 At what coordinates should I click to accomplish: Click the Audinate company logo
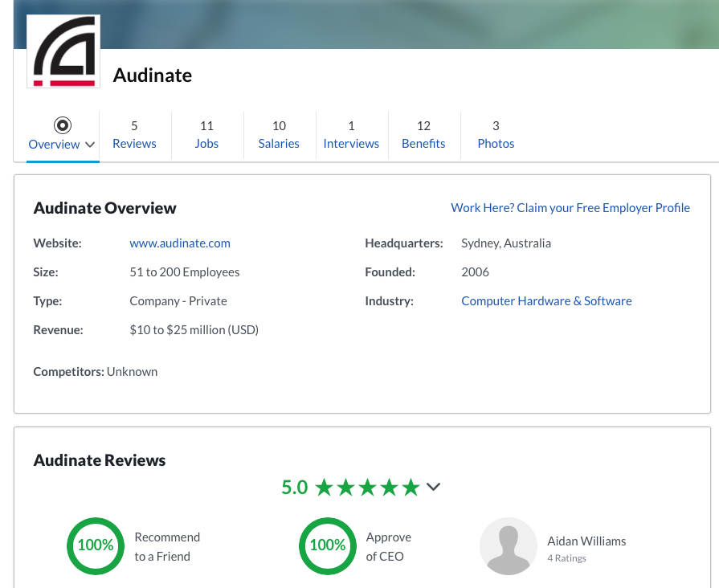click(x=63, y=51)
